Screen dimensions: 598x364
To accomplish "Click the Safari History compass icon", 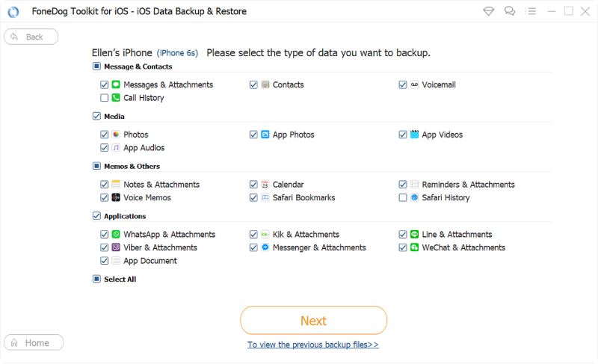I will pyautogui.click(x=414, y=197).
